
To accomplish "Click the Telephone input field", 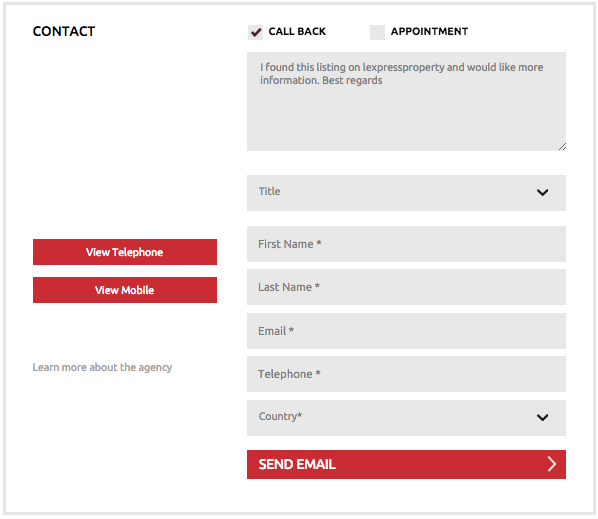I will click(406, 374).
